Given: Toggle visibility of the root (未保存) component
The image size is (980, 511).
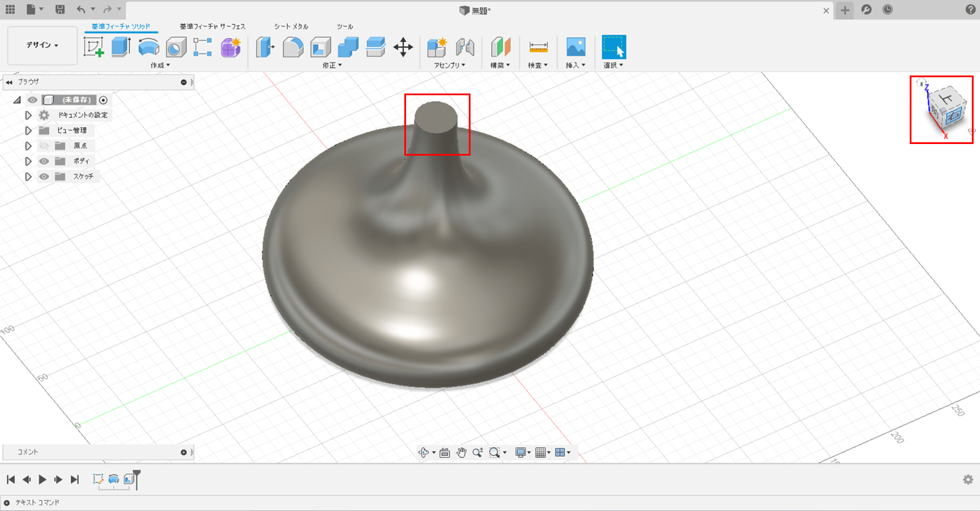Looking at the screenshot, I should (33, 100).
